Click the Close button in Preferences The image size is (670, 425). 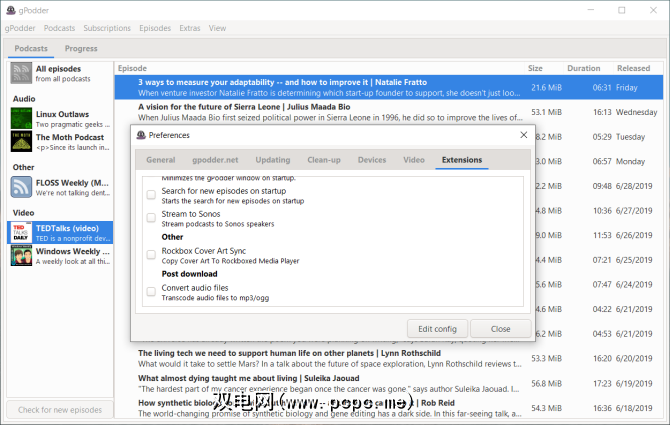point(500,329)
